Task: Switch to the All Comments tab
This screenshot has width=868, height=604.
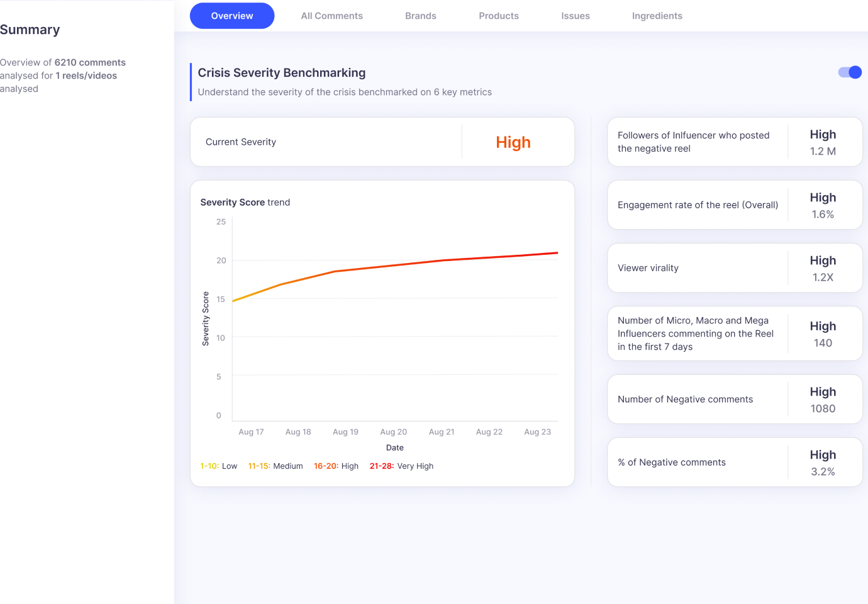Action: click(x=331, y=16)
